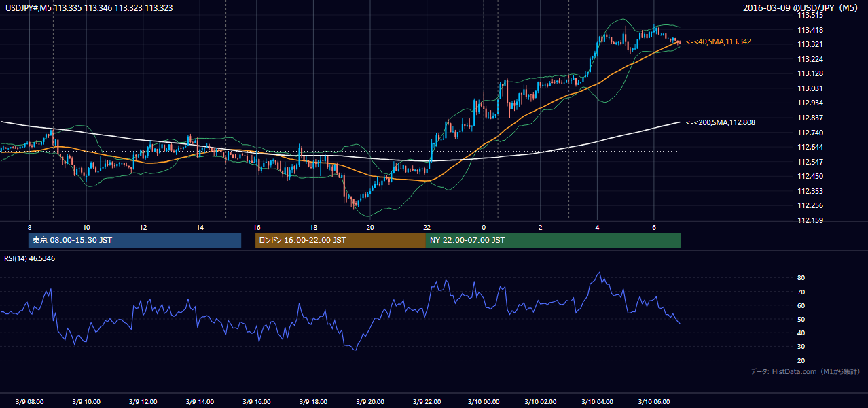
Task: Click price level 112.353 on the axis
Action: (x=810, y=192)
